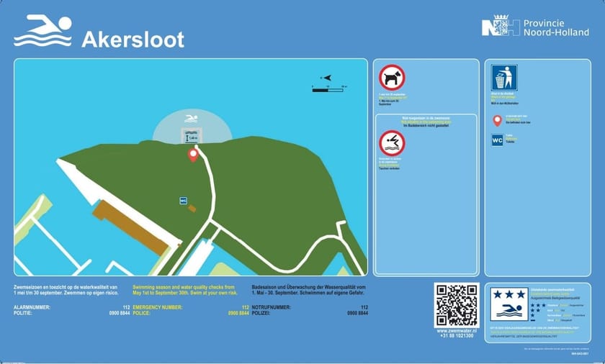Screen dimensions: 605x364
Task: Click the red location pin on the map
Action: point(193,155)
